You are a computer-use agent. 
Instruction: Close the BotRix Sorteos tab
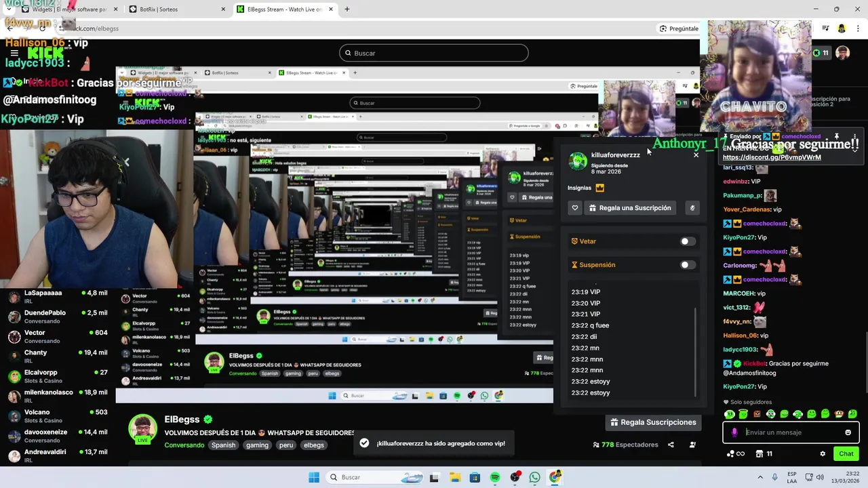click(223, 9)
